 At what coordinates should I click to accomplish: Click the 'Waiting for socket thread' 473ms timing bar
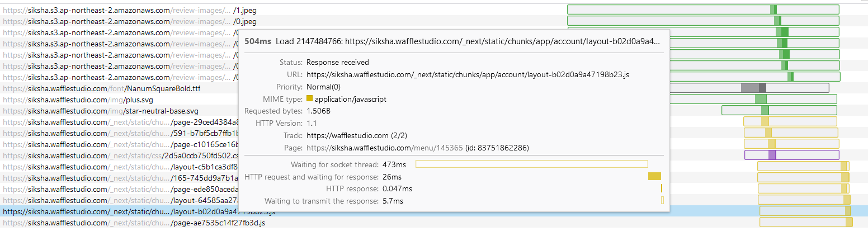coord(531,164)
